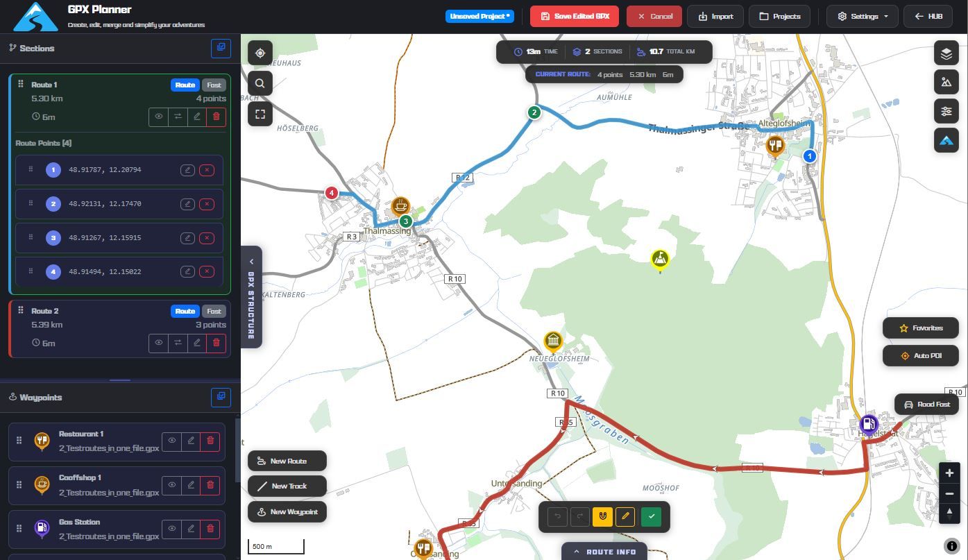Open the map search magnifier
The image size is (968, 560).
coord(260,84)
